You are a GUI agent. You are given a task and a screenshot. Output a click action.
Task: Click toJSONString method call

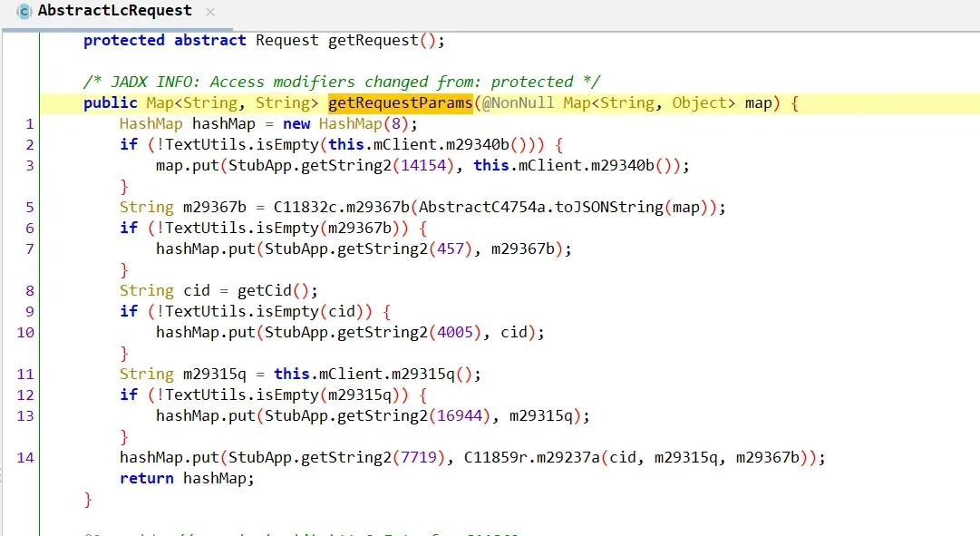pos(609,207)
